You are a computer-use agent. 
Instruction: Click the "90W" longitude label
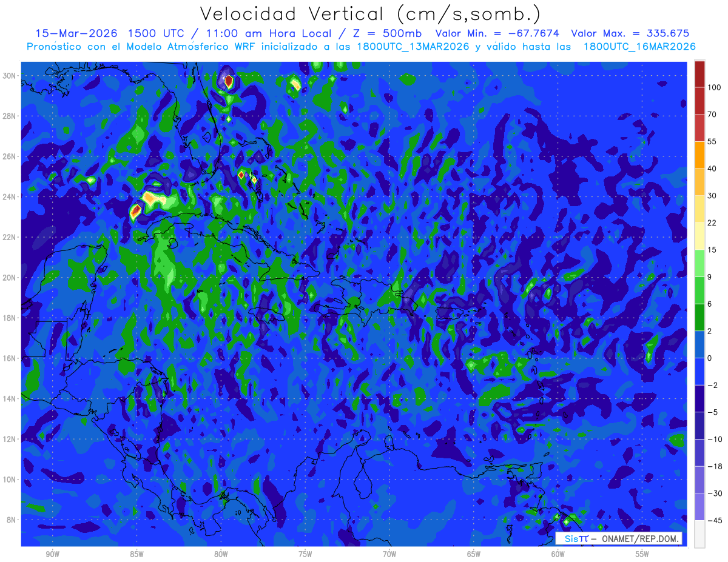[x=52, y=554]
